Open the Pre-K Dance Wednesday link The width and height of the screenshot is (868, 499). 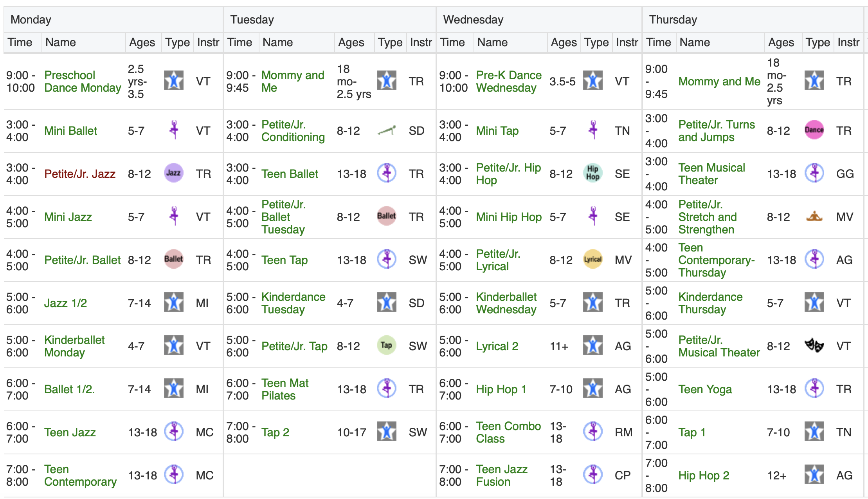coord(509,81)
